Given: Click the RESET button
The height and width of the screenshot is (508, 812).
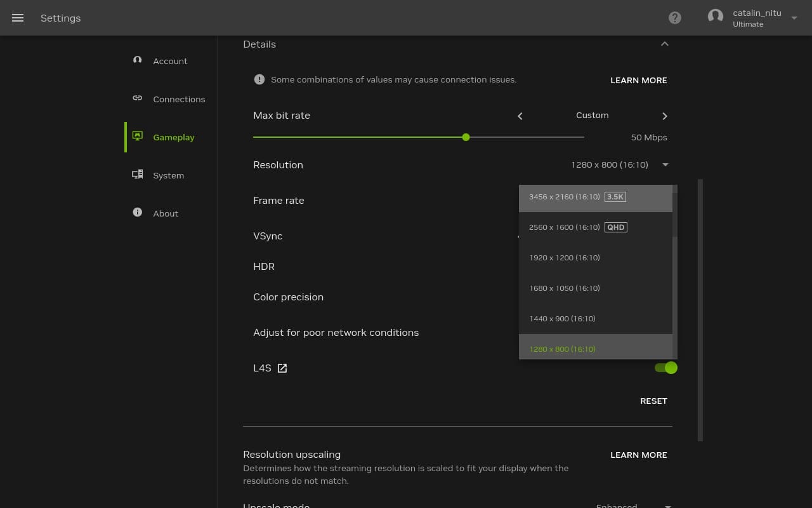Looking at the screenshot, I should coord(653,401).
